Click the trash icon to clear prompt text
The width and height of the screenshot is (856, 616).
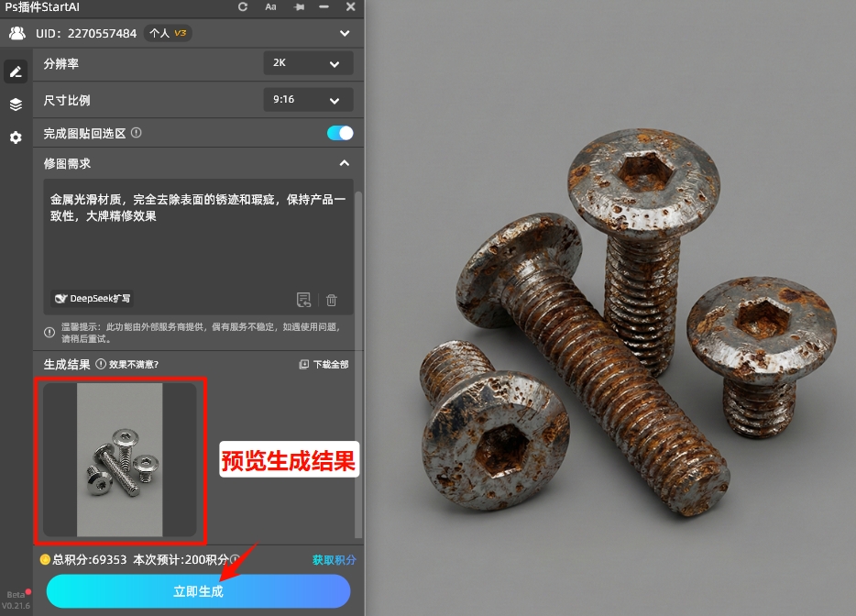pyautogui.click(x=331, y=300)
